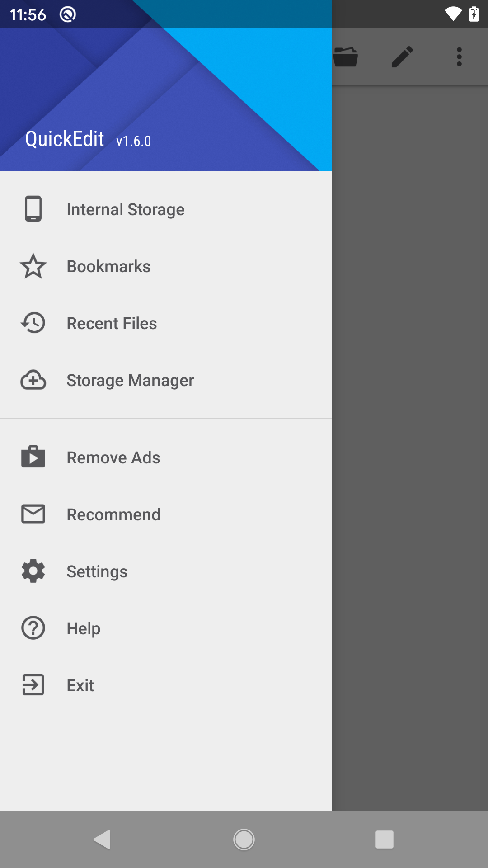Tap the Recent Files history clock icon
488x868 pixels.
[33, 323]
